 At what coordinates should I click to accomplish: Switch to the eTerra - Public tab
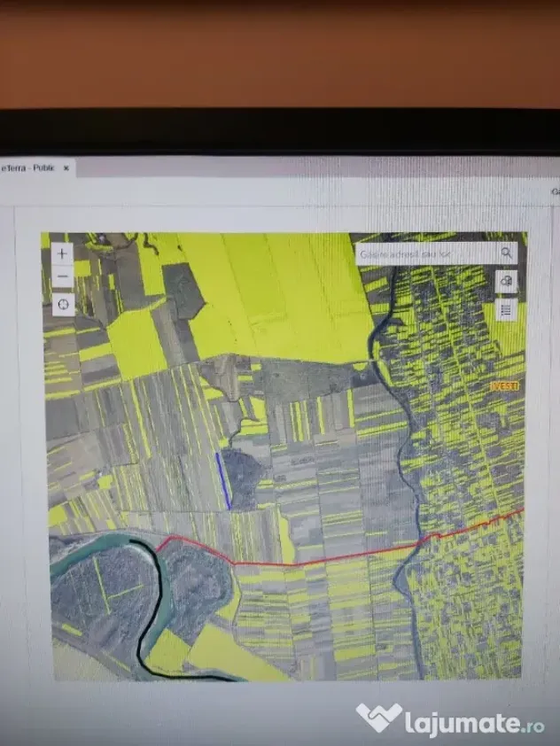point(28,168)
